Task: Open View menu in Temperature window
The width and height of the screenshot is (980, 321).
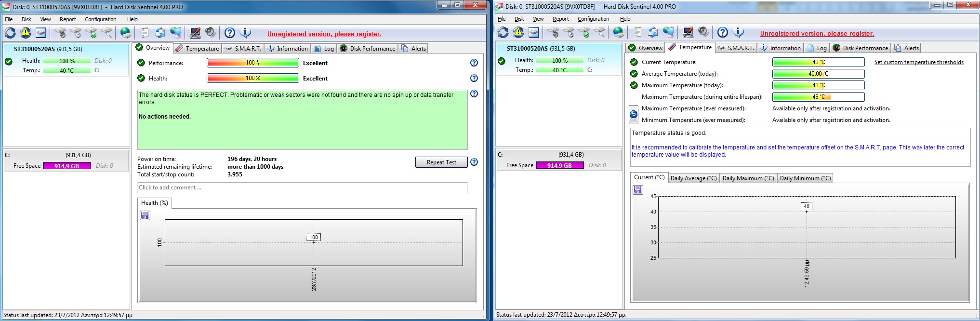Action: [538, 19]
